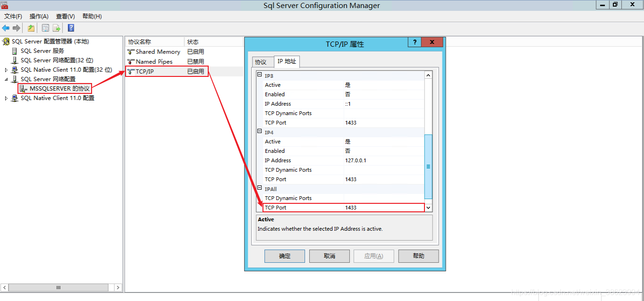Click the IP4 Enabled property name
The image size is (644, 301).
(x=275, y=151)
